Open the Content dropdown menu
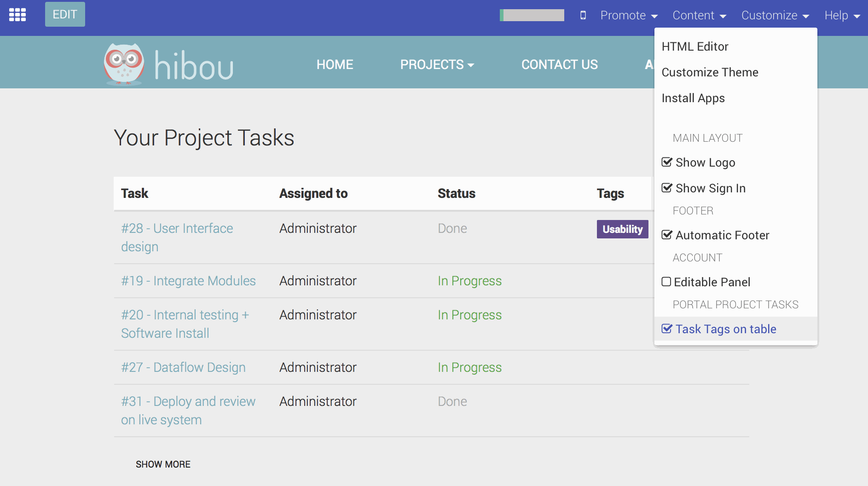Viewport: 868px width, 486px height. coord(699,15)
